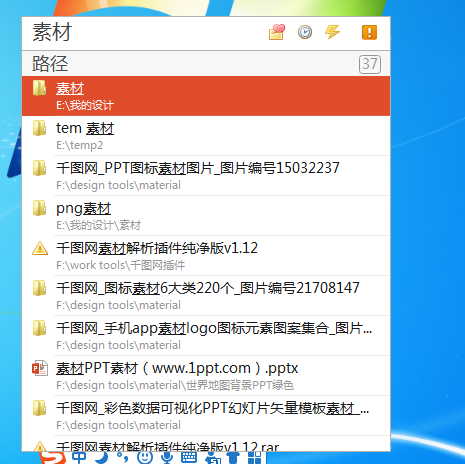Click the E:\temp2 path text
Viewport: 465px width, 464px height.
[x=79, y=145]
